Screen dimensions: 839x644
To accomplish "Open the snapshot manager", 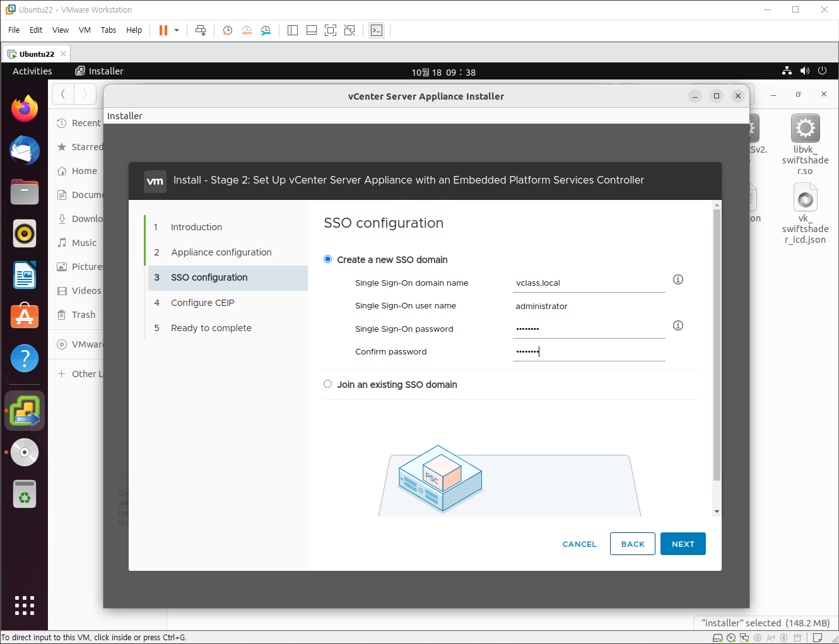I will tap(266, 30).
